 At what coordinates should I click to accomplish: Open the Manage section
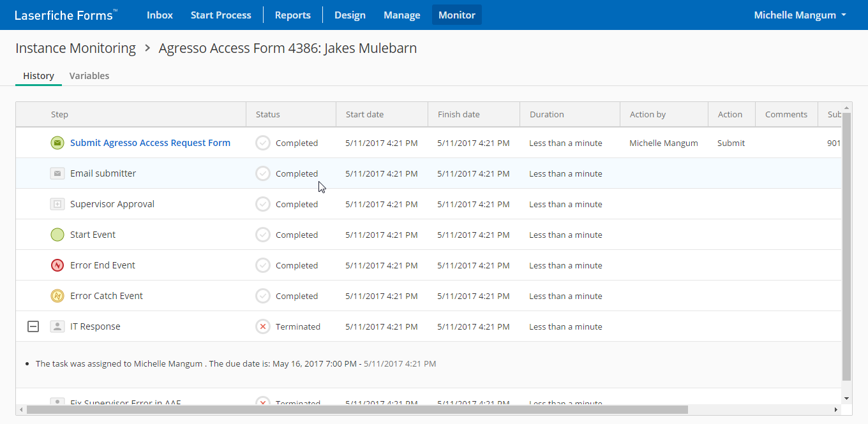(x=402, y=15)
